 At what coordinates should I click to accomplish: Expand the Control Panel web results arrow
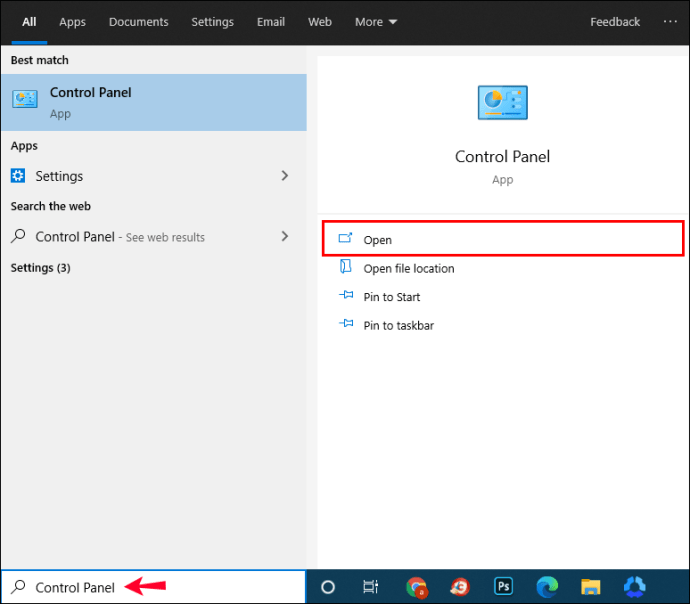(x=285, y=237)
